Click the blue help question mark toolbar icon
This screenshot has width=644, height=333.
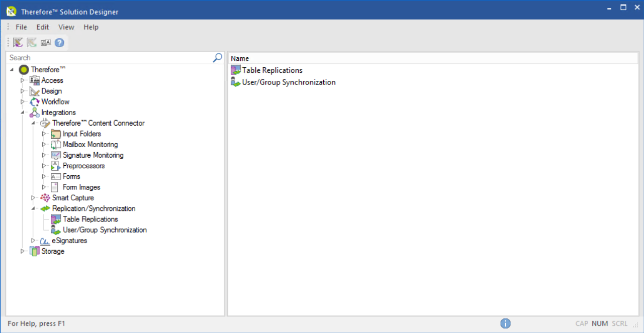(x=59, y=43)
